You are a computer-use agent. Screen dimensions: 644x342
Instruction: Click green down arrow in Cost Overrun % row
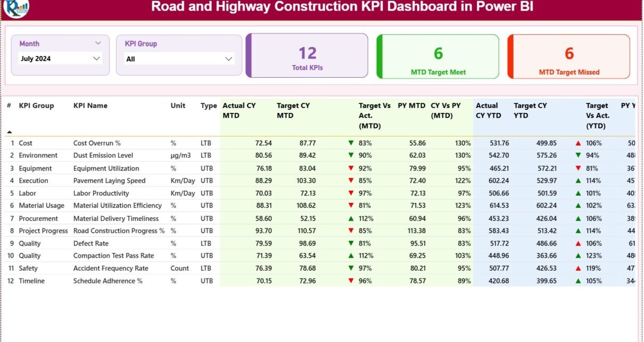(x=351, y=143)
